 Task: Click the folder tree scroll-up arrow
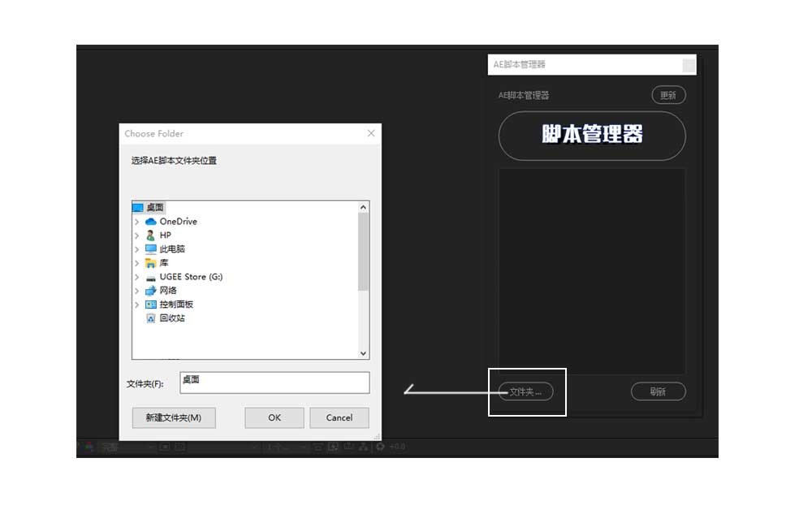point(364,207)
